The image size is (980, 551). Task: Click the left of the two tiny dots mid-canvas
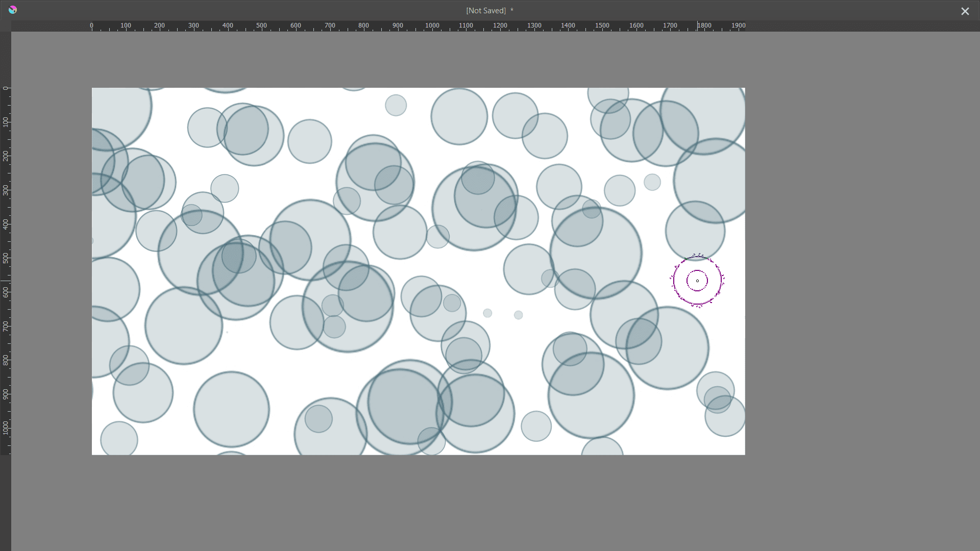pyautogui.click(x=487, y=313)
